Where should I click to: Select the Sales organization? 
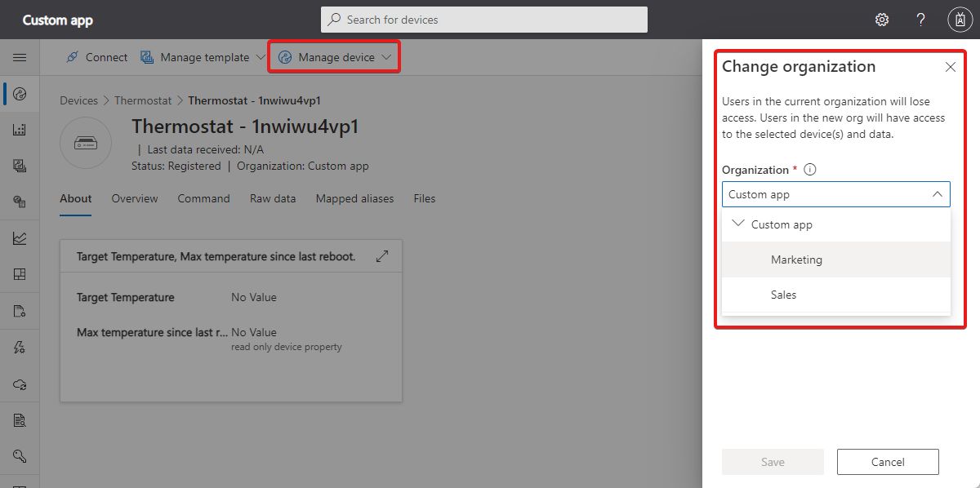[836, 295]
